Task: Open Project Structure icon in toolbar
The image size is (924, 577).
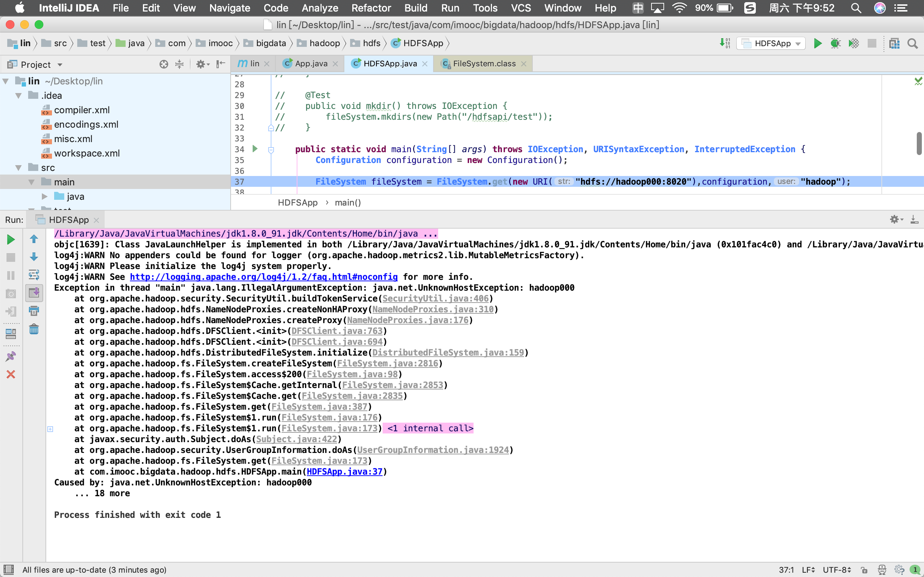Action: [894, 44]
